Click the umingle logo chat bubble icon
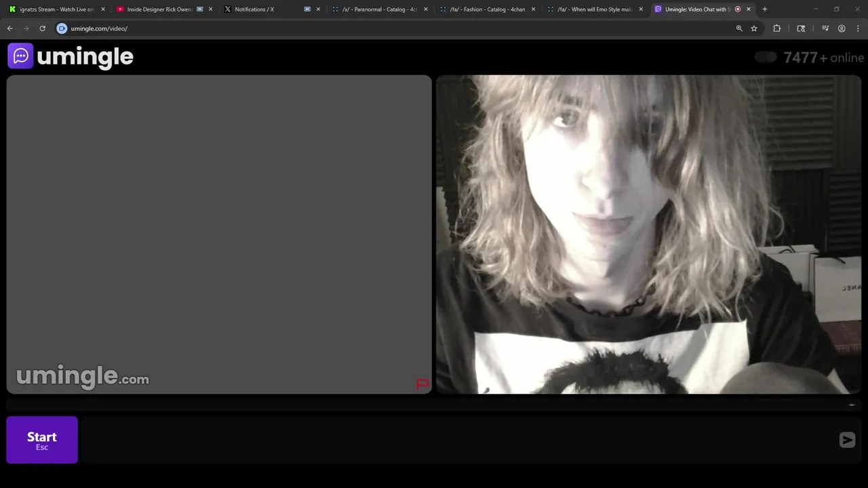Viewport: 868px width, 488px height. (20, 56)
